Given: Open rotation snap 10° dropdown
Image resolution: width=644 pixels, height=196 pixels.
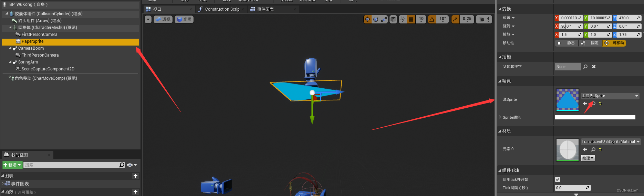Looking at the screenshot, I should click(x=443, y=19).
